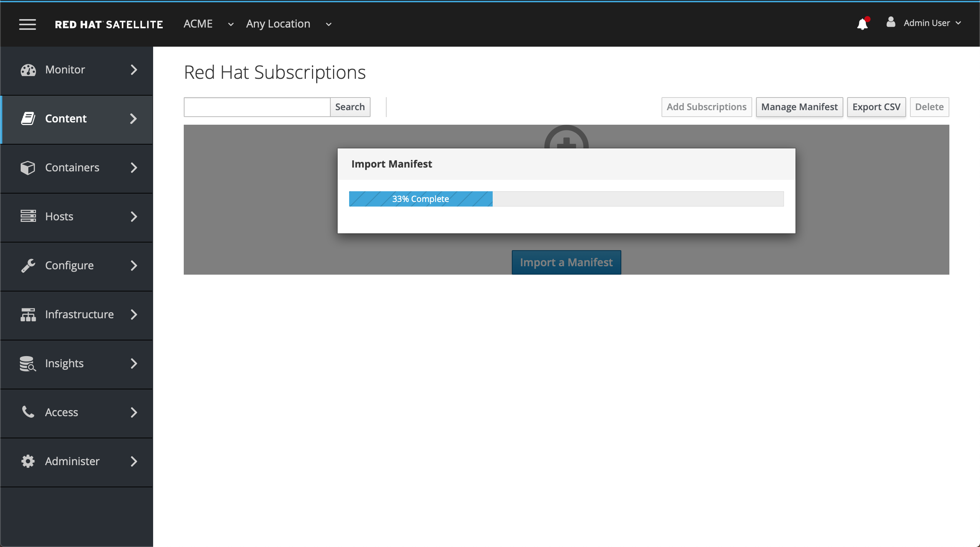The width and height of the screenshot is (980, 547).
Task: Open the Monitor menu item
Action: [x=77, y=70]
